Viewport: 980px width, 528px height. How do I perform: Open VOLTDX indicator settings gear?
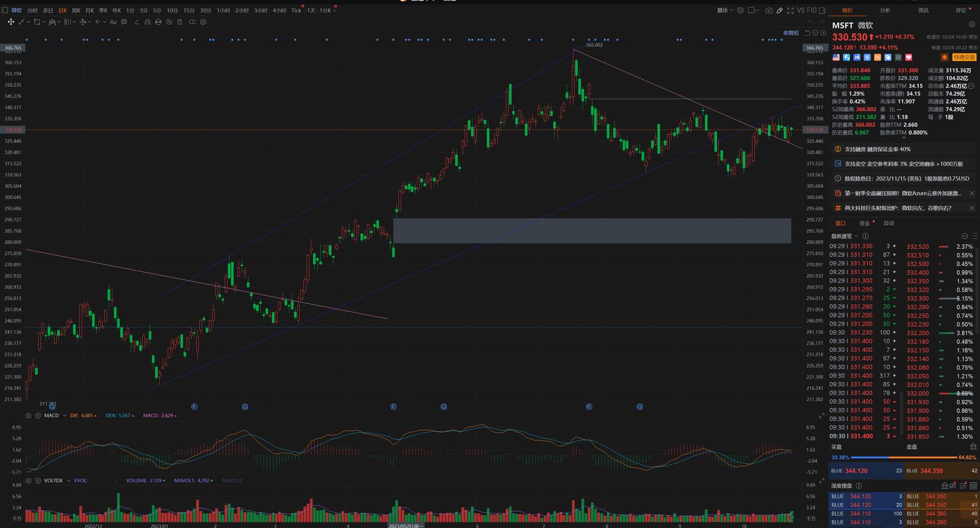coord(29,481)
